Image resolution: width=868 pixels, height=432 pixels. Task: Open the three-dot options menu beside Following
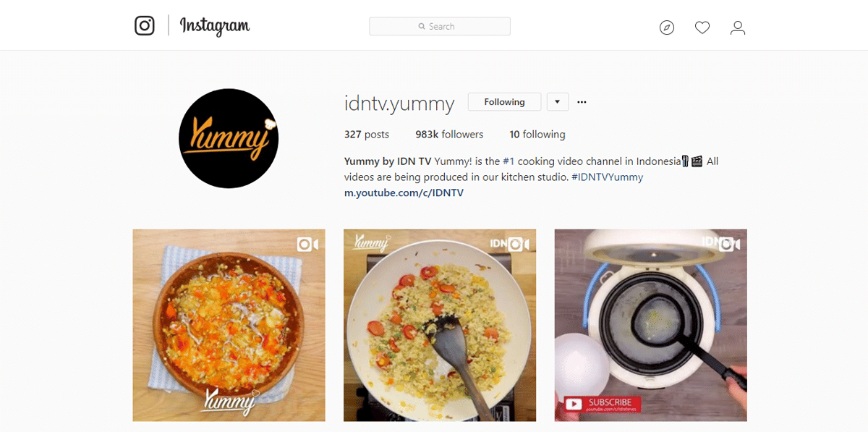coord(582,102)
